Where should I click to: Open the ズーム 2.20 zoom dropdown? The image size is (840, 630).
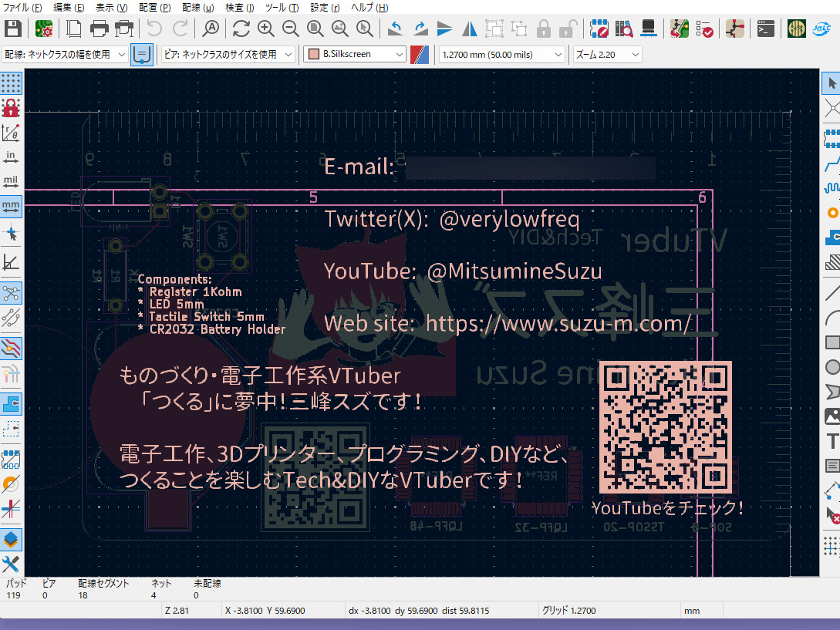607,55
